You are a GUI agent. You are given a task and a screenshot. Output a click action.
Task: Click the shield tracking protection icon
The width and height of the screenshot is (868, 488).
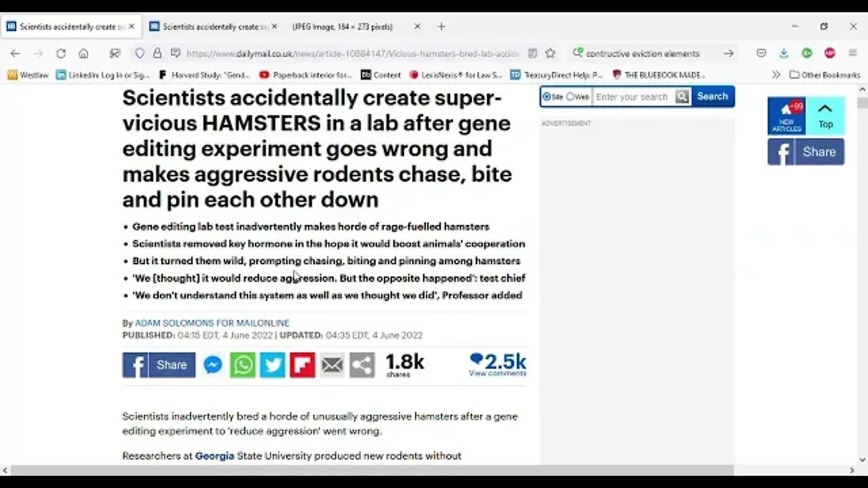140,54
